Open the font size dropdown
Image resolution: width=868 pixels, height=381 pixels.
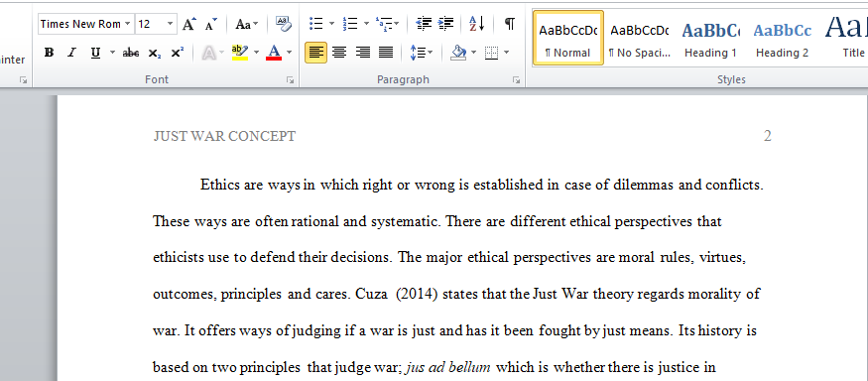click(x=171, y=24)
